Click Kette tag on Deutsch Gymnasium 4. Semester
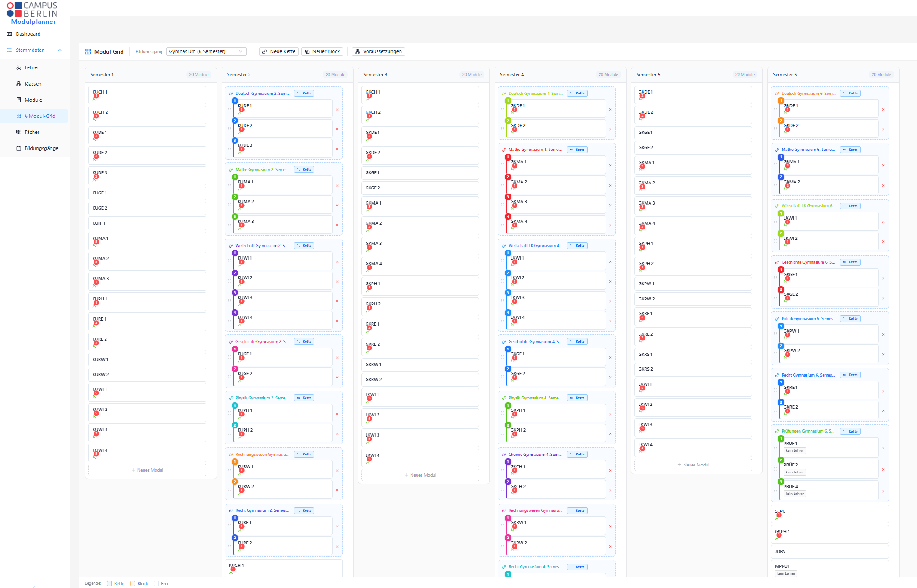The height and width of the screenshot is (588, 917). [577, 94]
